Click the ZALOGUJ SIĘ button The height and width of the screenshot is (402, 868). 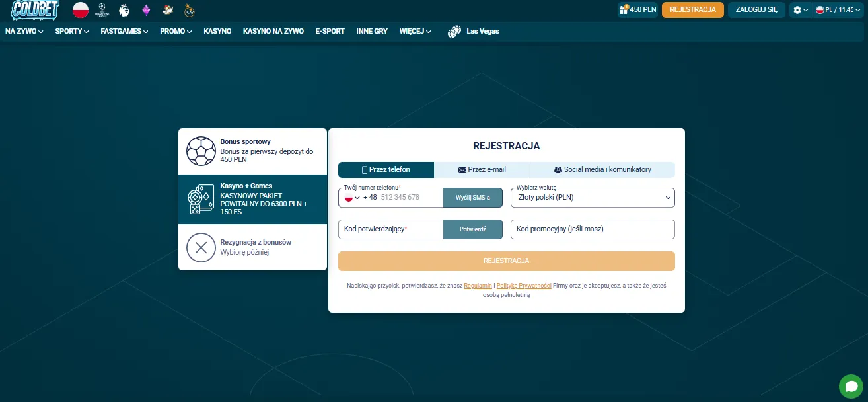point(756,10)
